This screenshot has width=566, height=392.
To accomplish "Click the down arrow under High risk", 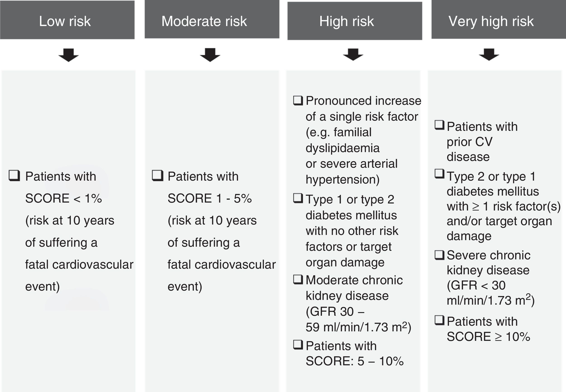I will click(353, 55).
